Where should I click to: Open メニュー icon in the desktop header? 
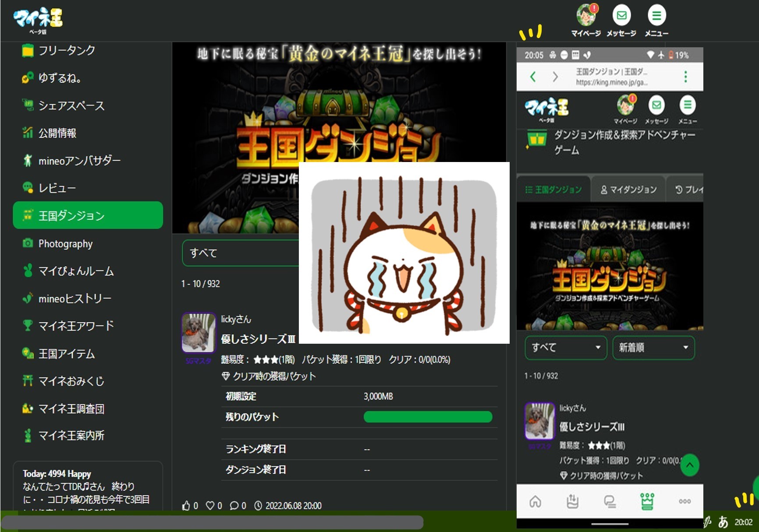pos(656,15)
